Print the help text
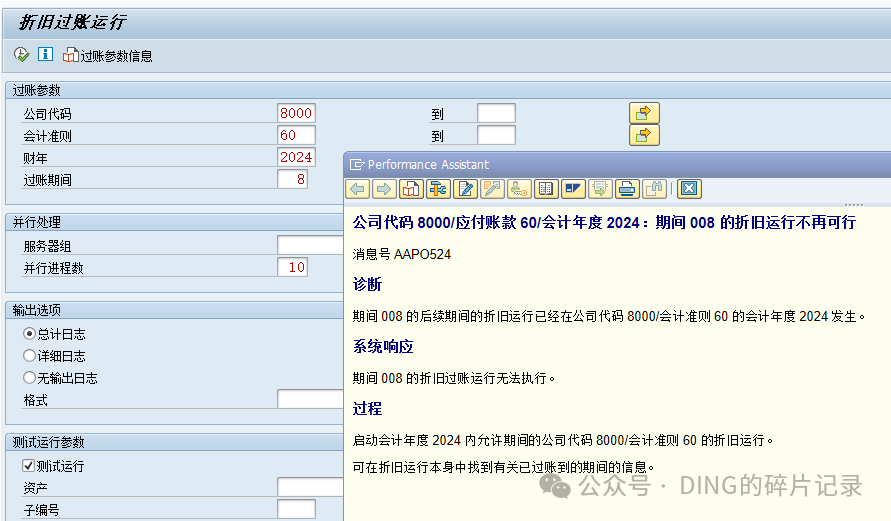891x521 pixels. 627,189
